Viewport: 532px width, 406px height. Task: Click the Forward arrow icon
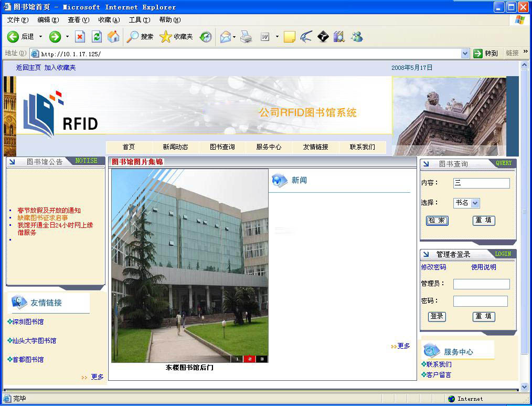coord(55,37)
